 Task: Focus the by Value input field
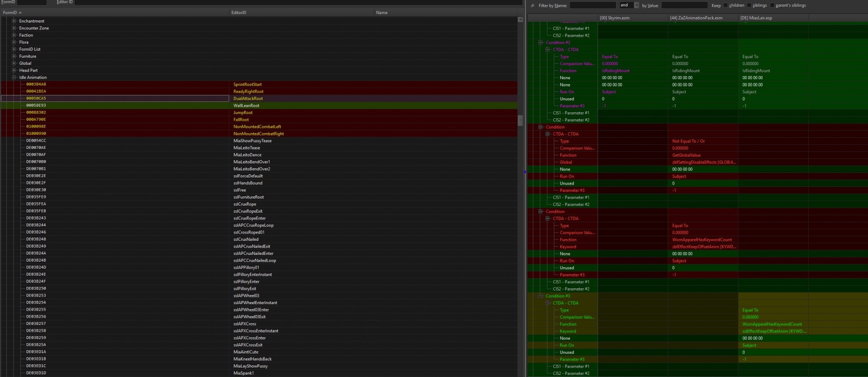684,5
